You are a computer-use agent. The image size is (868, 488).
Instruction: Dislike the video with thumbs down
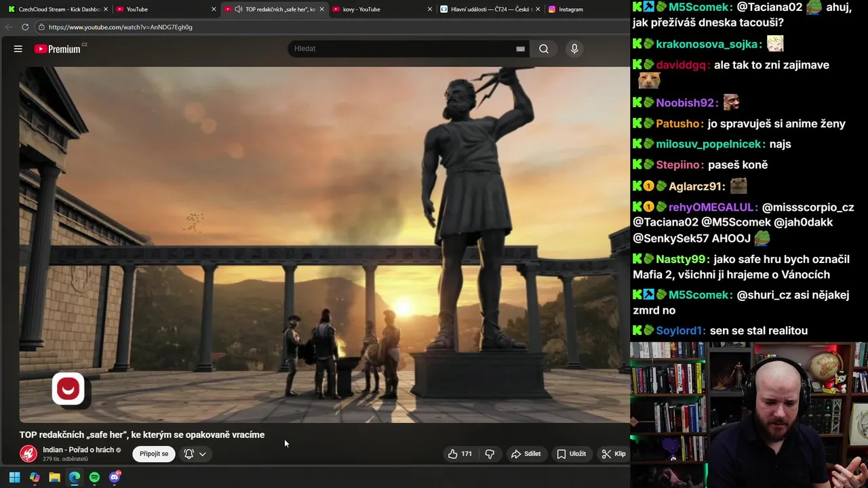[490, 454]
